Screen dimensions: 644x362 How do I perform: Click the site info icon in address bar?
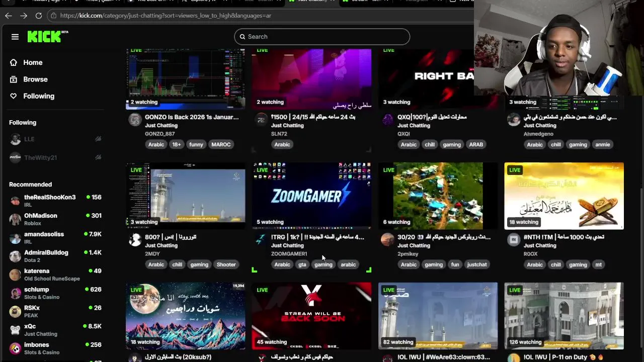[x=54, y=16]
